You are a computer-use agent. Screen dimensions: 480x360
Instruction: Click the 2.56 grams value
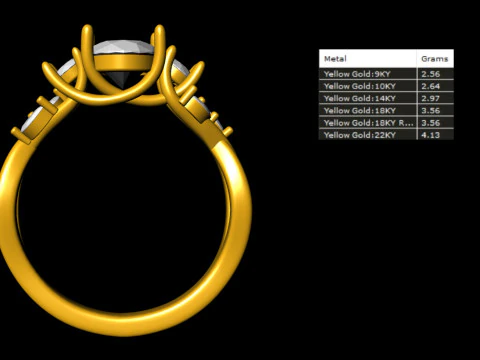pos(431,74)
